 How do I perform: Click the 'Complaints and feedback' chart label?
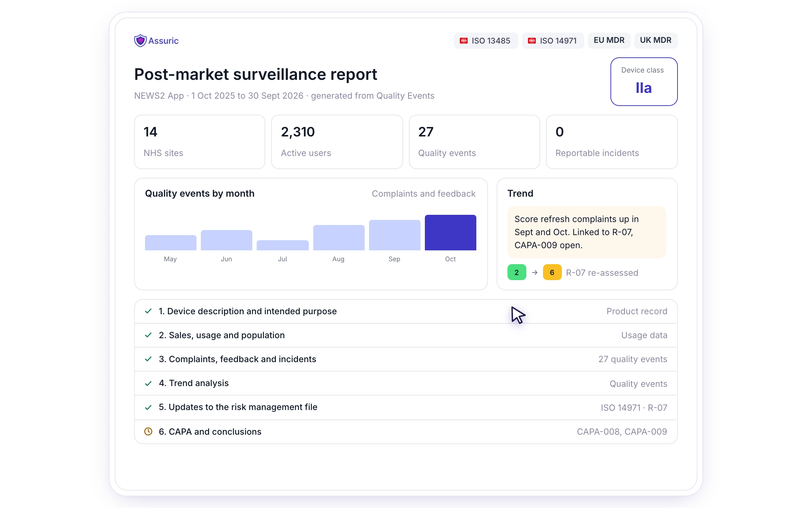(424, 194)
